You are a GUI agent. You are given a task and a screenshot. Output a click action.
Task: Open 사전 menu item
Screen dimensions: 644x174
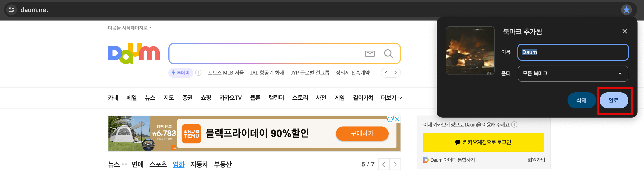point(321,98)
